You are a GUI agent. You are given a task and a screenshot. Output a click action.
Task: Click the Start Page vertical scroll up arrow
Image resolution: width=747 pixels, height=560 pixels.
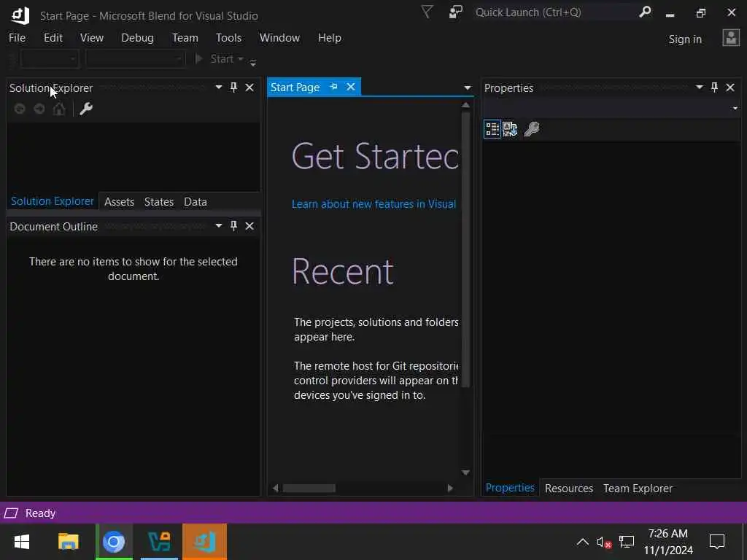click(466, 105)
